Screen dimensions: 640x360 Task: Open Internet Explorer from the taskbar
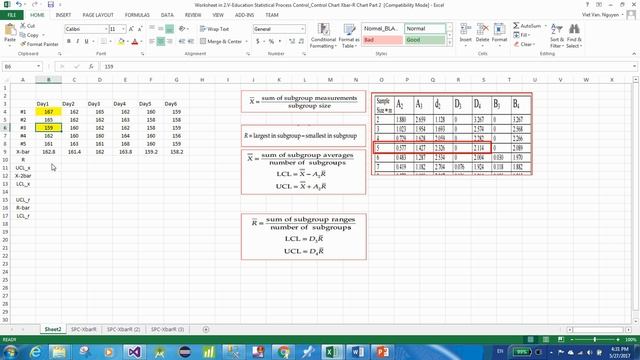[x=35, y=351]
